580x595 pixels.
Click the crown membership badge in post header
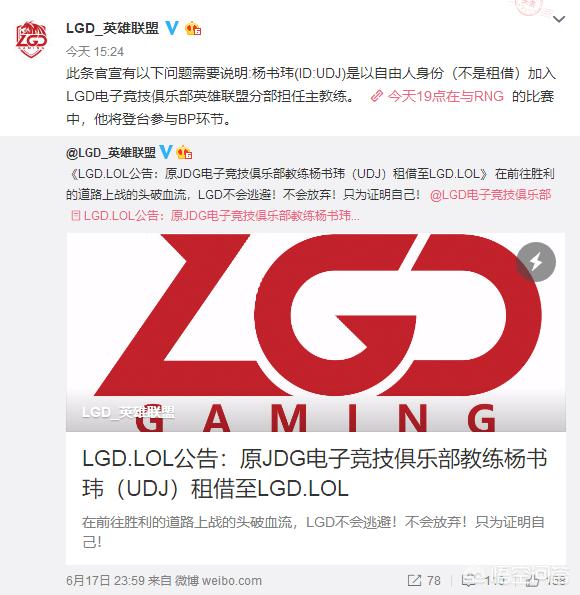tap(193, 29)
